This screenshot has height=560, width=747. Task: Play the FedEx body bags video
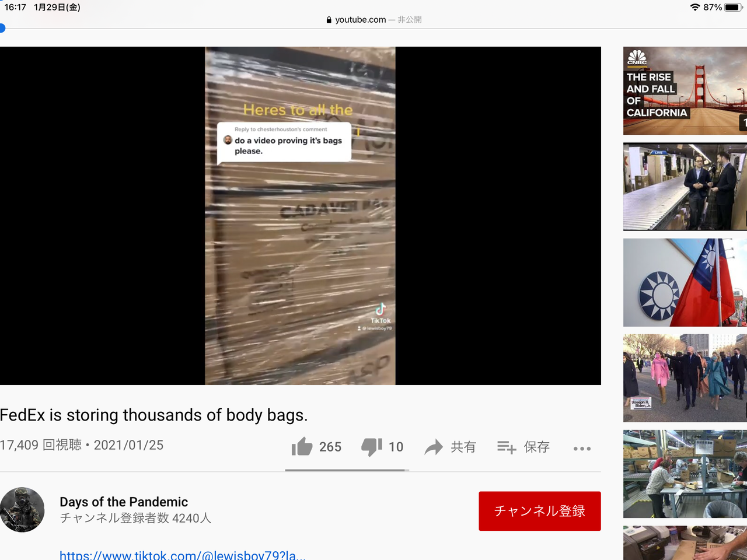pos(301,216)
